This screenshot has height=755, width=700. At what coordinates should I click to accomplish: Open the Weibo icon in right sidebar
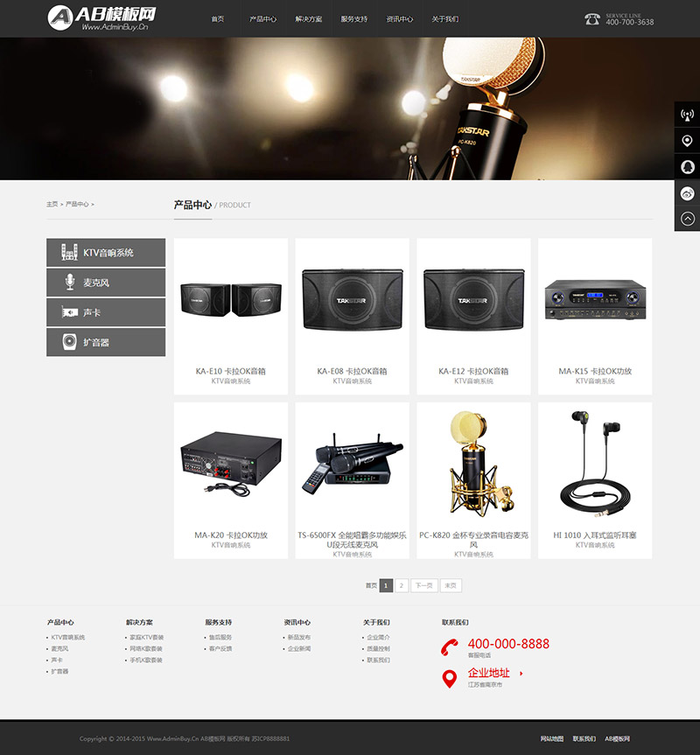click(687, 193)
